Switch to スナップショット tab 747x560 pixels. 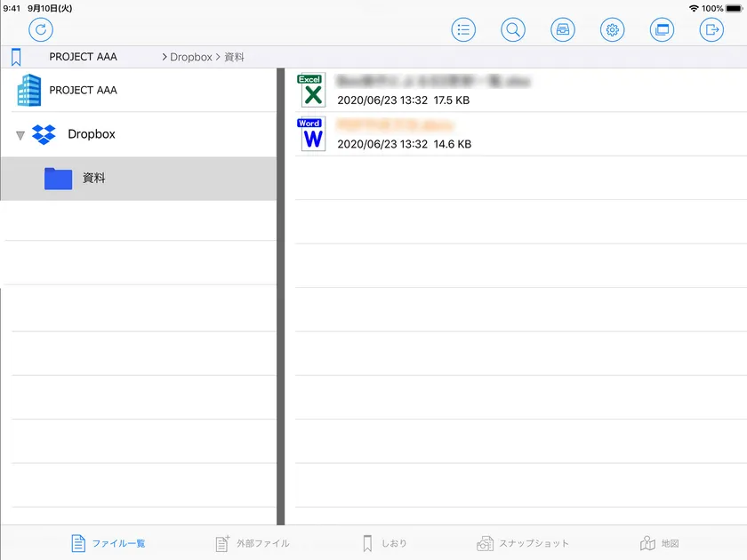[x=523, y=543]
